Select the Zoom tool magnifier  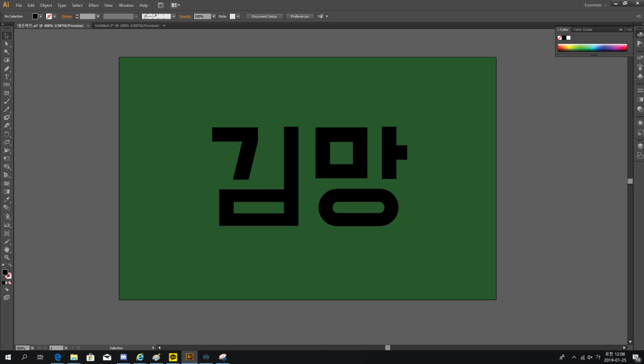pos(7,258)
